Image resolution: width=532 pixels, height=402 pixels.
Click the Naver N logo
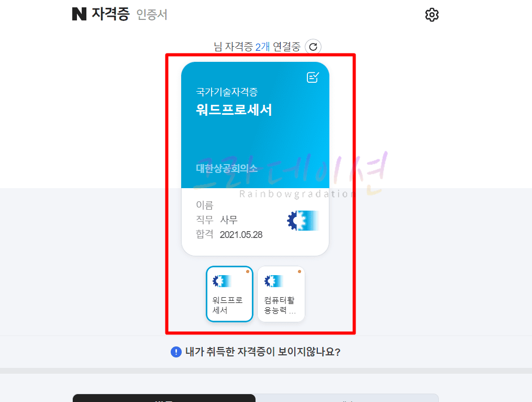[80, 14]
